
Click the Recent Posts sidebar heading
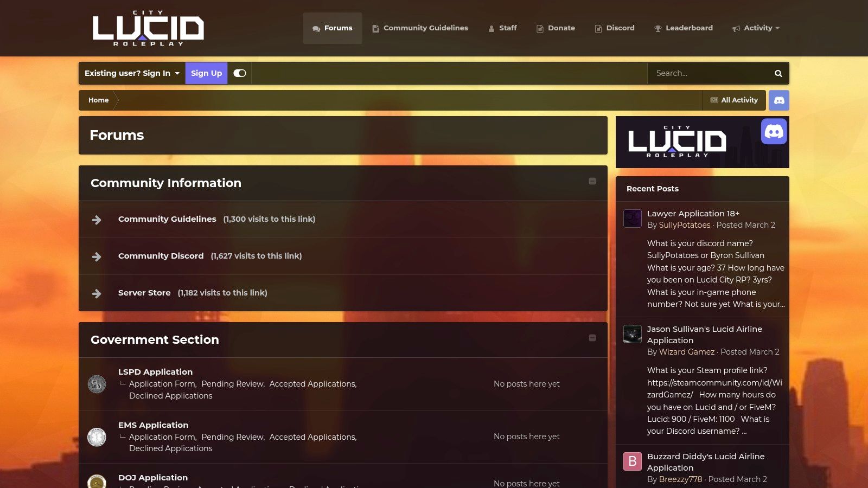pos(652,189)
